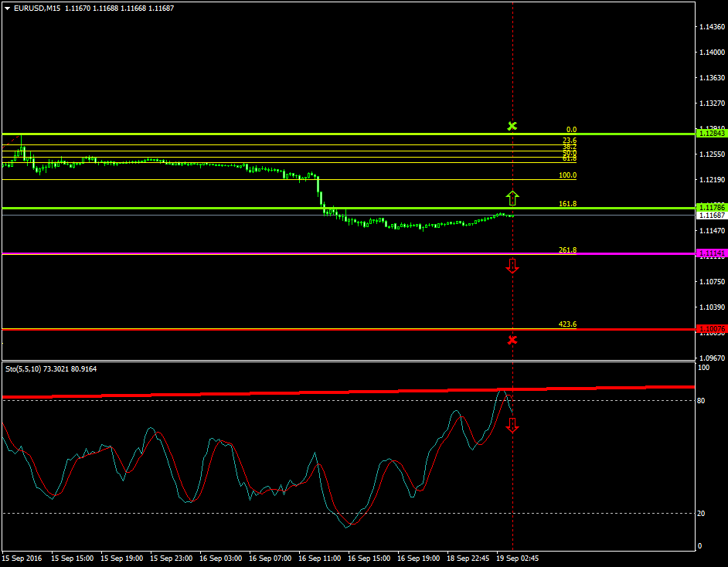The height and width of the screenshot is (567, 728).
Task: Open the EURUSD,M15 chart dropdown triangle
Action: [7, 8]
